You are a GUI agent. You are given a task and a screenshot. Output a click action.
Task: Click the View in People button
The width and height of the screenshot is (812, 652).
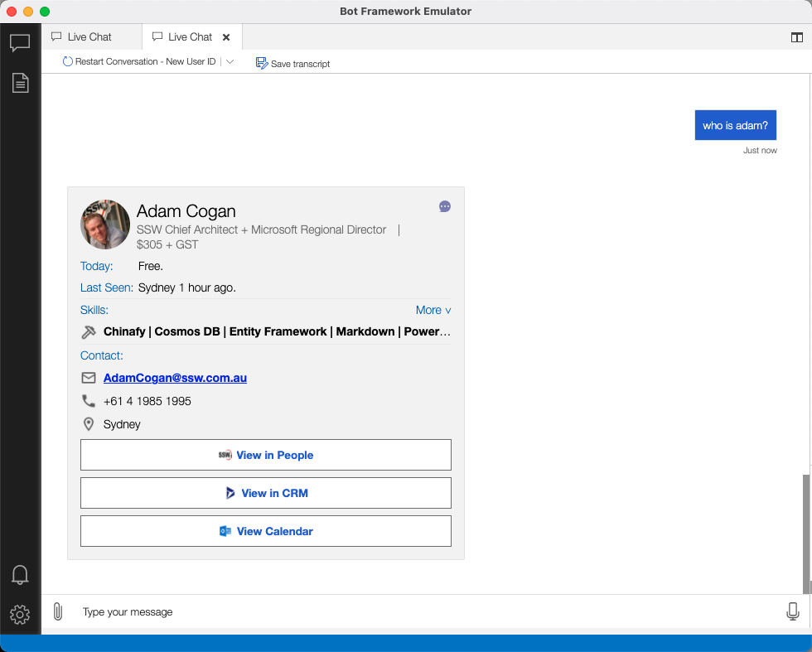266,455
